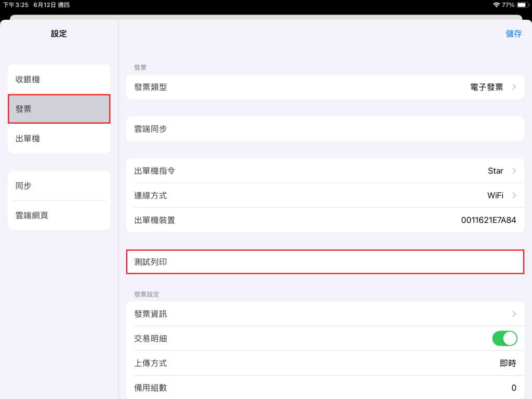Open 雲端網頁 in the sidebar
The height and width of the screenshot is (399, 532).
(x=59, y=215)
